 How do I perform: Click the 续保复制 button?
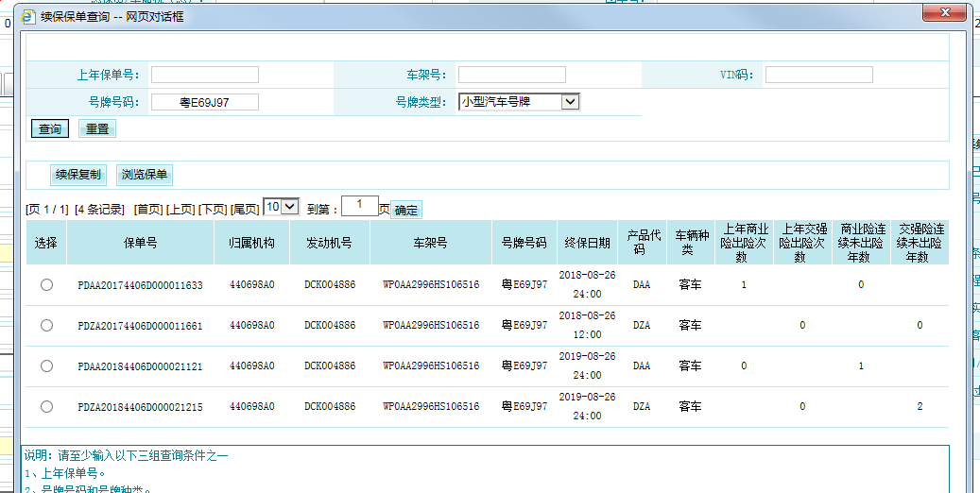[x=78, y=175]
